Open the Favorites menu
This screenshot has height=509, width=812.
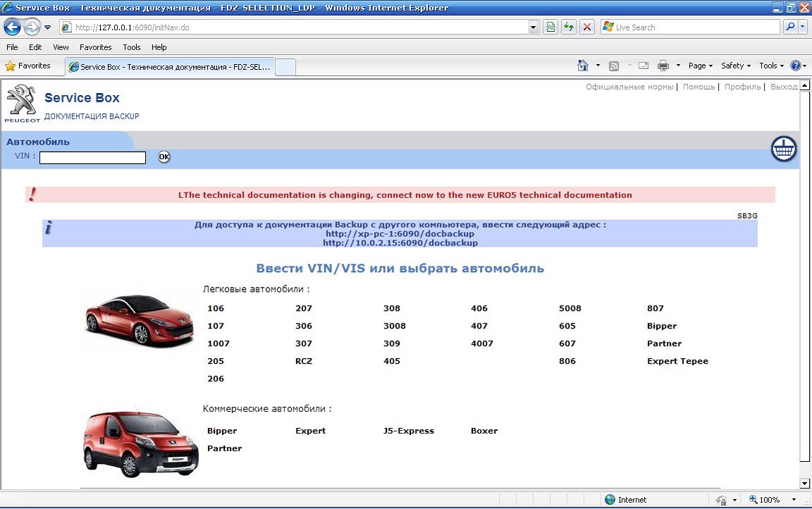pos(95,47)
